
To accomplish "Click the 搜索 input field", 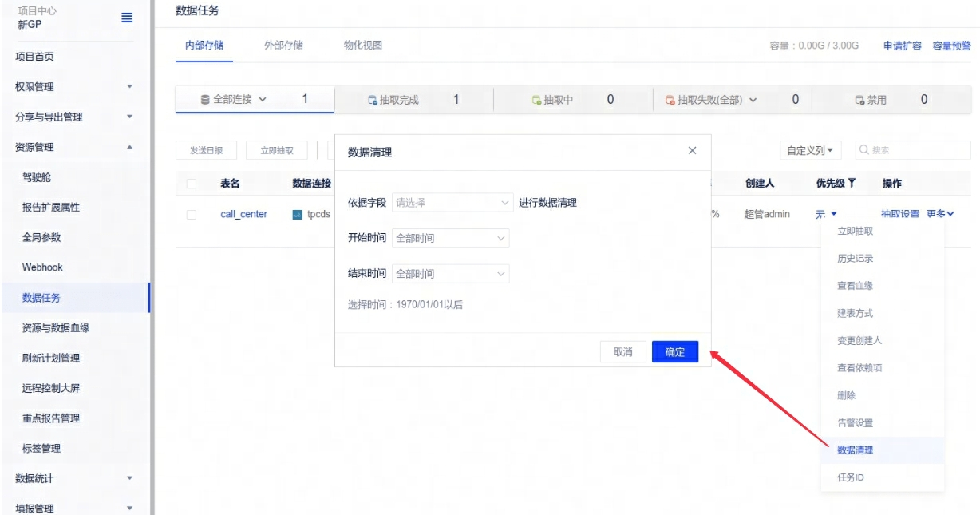I will 918,150.
